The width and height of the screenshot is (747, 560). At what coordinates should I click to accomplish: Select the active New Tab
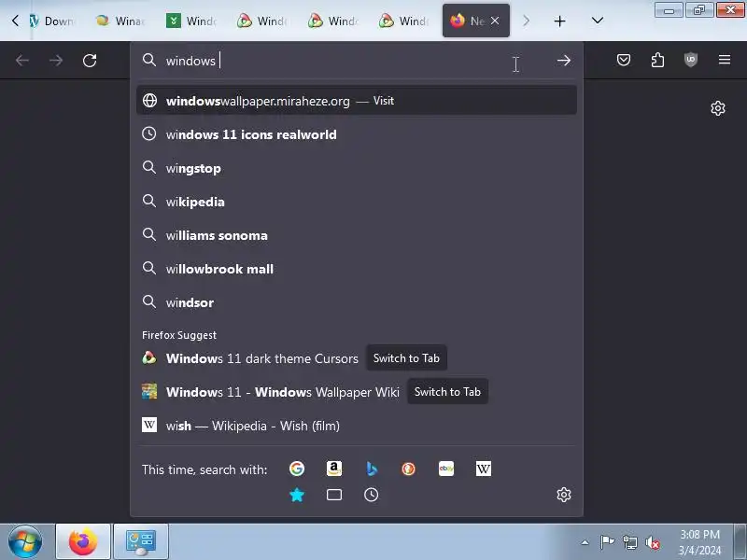(x=476, y=21)
